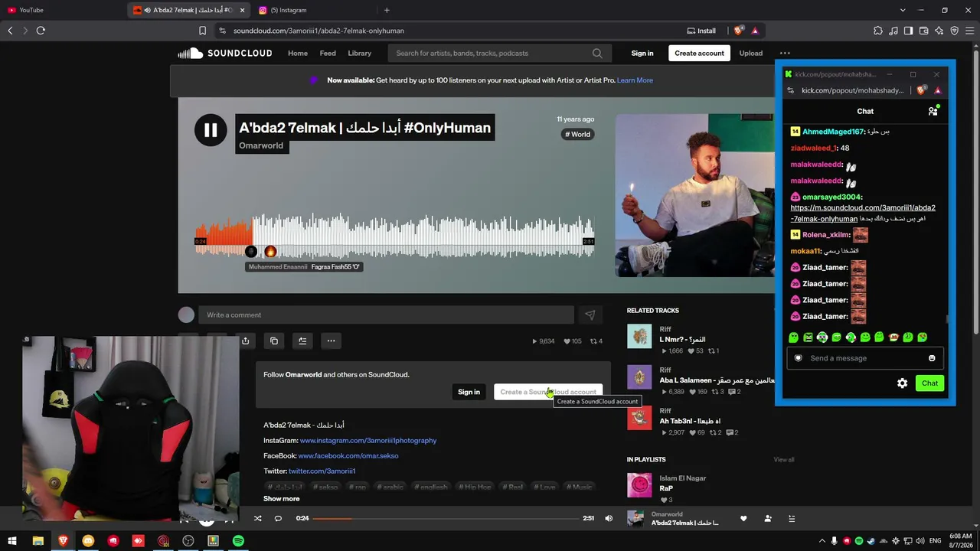Copy the track link with the copy icon

pos(274,341)
